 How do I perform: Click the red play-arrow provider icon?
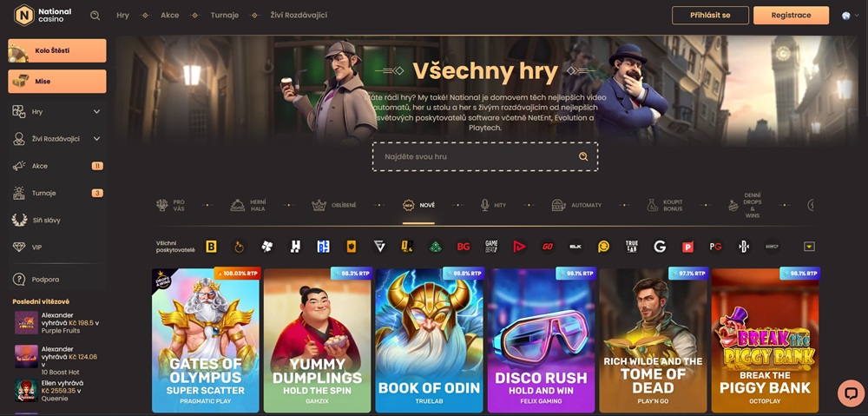pyautogui.click(x=519, y=247)
